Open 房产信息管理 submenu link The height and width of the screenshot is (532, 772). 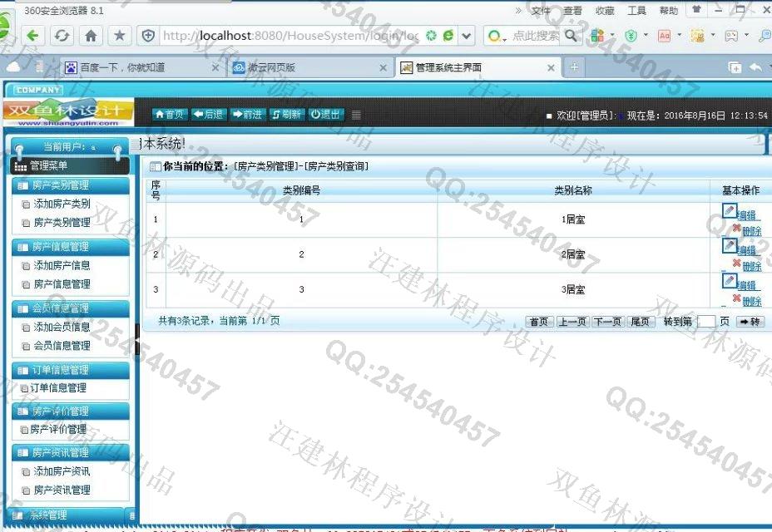point(62,284)
